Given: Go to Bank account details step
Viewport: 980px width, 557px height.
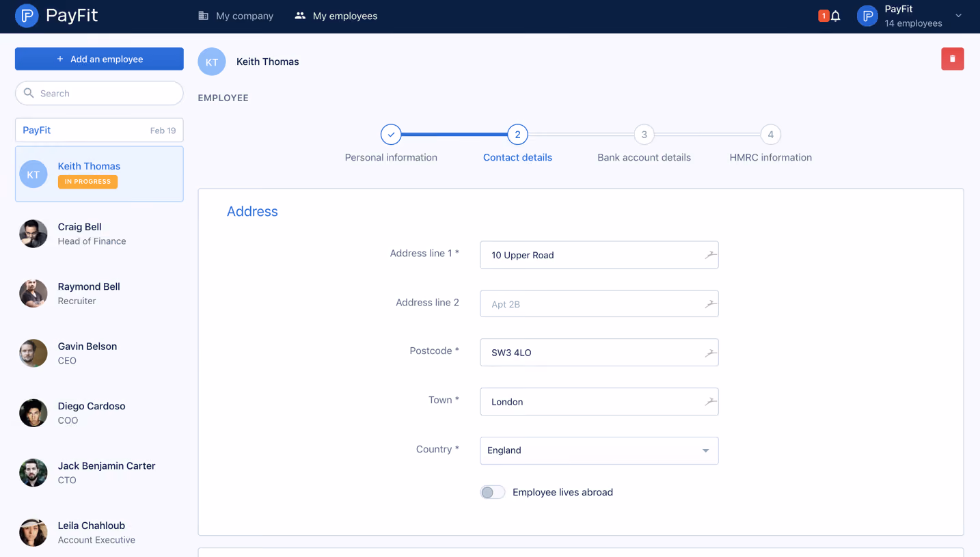Looking at the screenshot, I should (644, 144).
